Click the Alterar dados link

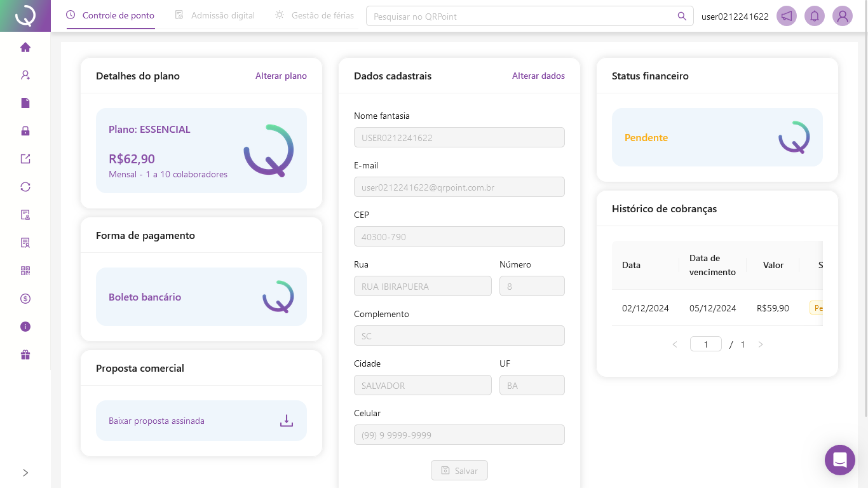coord(538,76)
